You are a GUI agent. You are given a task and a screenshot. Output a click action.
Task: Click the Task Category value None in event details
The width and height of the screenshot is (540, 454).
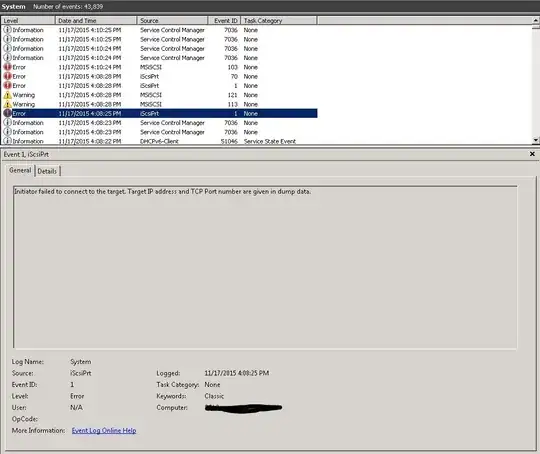point(212,384)
